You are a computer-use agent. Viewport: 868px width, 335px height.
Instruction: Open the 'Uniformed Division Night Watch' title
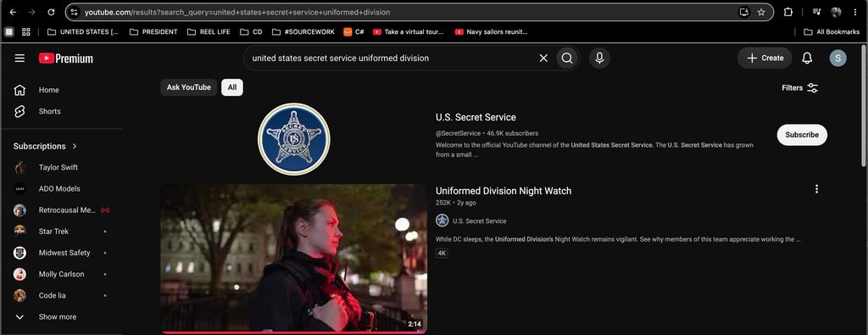tap(504, 191)
